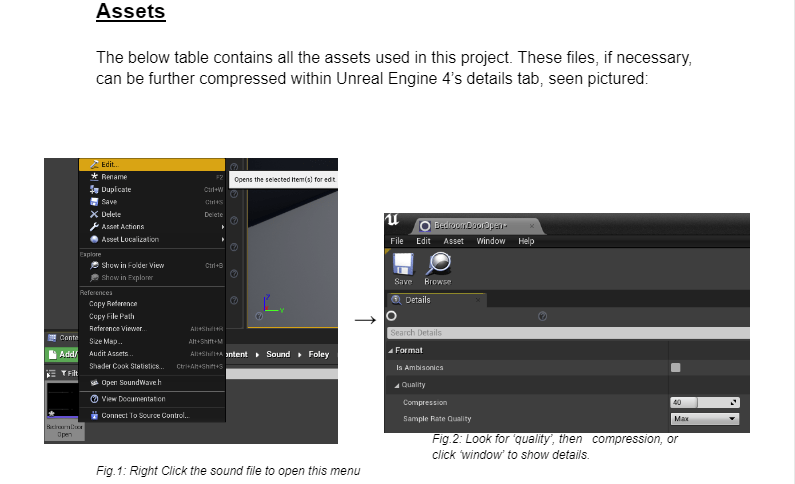The image size is (795, 484).
Task: Collapse the Quality subsection
Action: [x=397, y=385]
